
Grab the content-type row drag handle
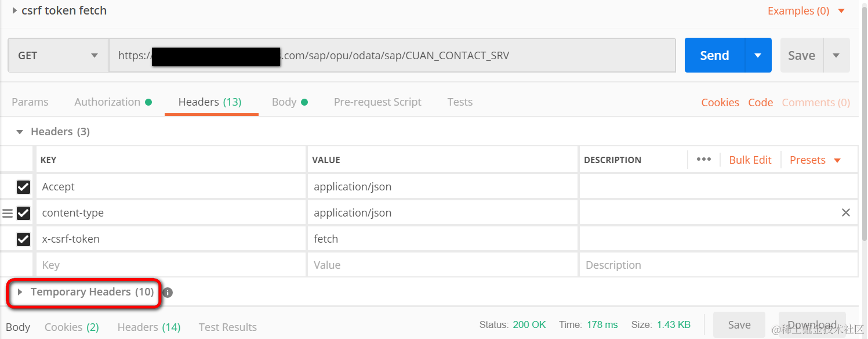pos(8,213)
